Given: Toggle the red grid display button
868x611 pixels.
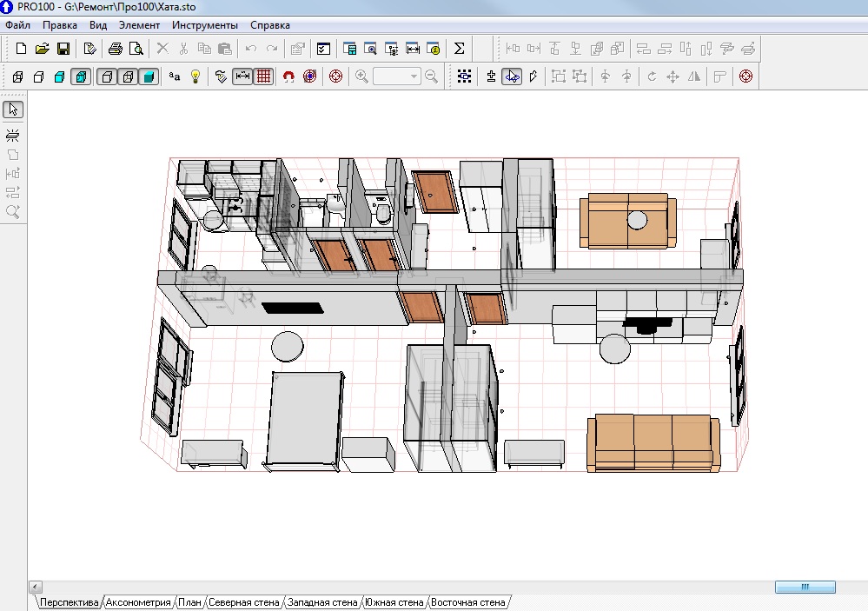Looking at the screenshot, I should point(263,76).
